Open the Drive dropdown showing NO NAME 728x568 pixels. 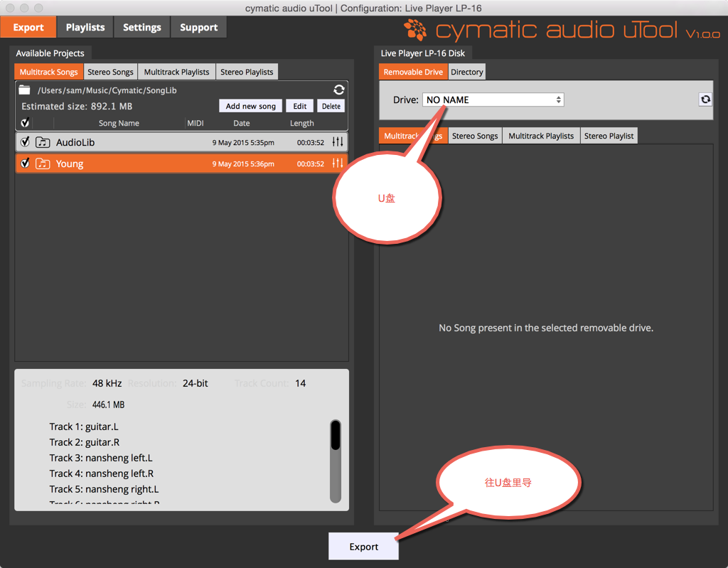point(493,100)
